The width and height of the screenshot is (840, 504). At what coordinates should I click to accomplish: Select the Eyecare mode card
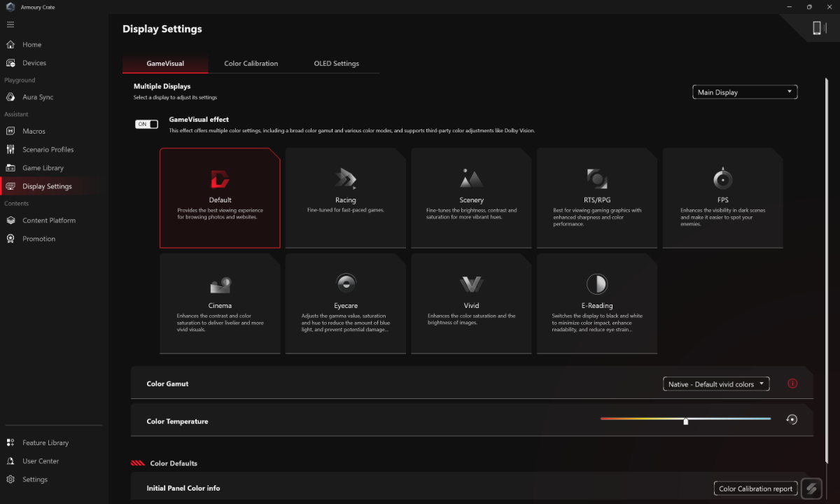coord(346,304)
